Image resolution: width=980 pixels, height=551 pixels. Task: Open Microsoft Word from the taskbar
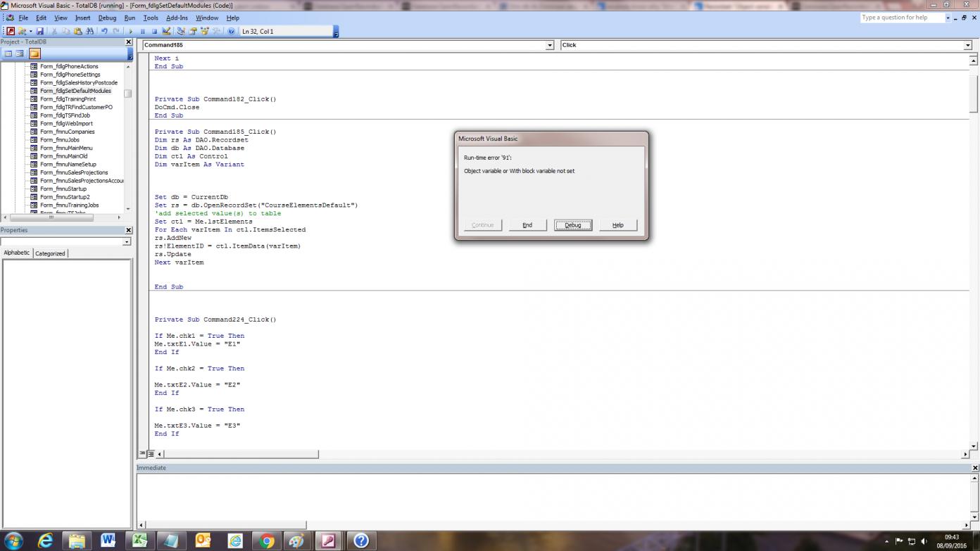(108, 540)
